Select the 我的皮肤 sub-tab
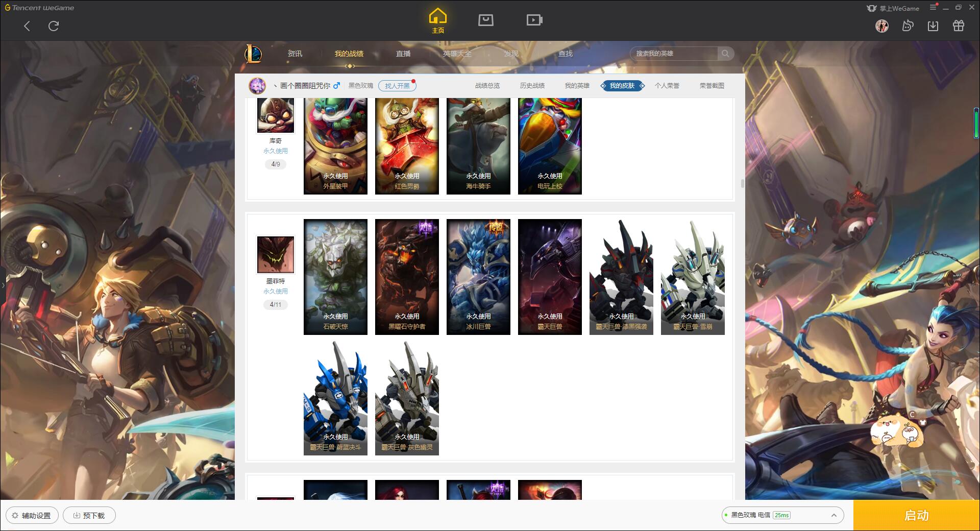Image resolution: width=980 pixels, height=531 pixels. 622,86
